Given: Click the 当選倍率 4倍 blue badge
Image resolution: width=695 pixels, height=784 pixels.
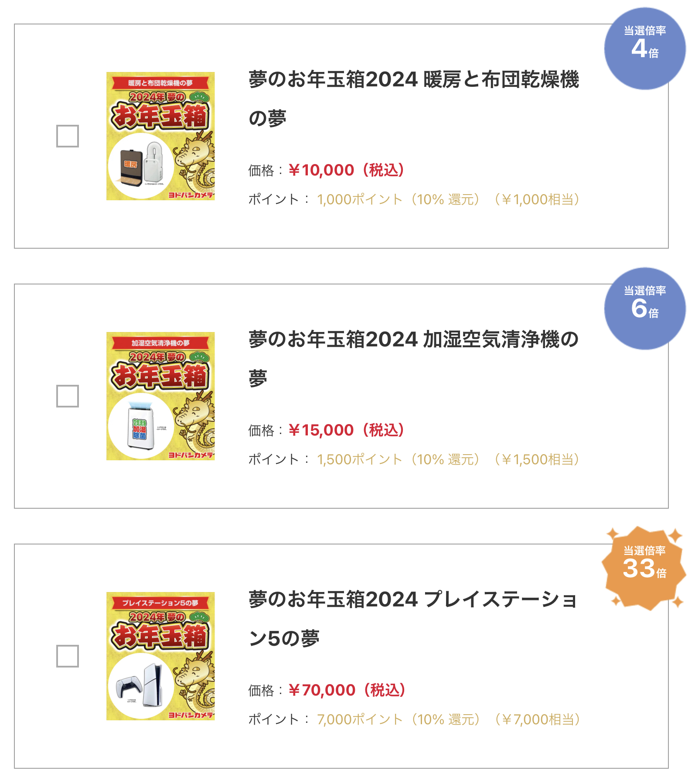Looking at the screenshot, I should coord(644,48).
